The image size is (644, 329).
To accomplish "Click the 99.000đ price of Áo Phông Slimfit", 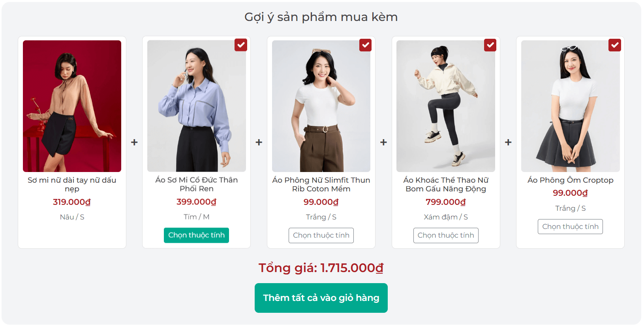I will [321, 202].
